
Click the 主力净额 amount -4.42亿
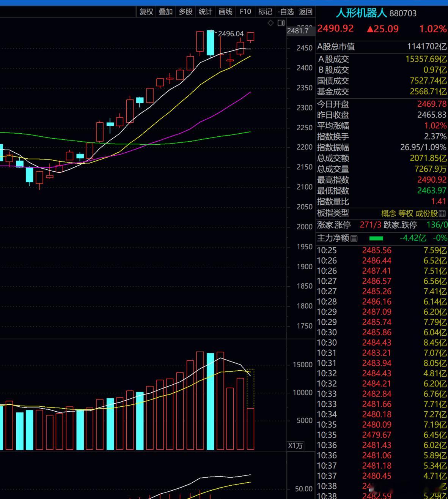click(x=413, y=238)
